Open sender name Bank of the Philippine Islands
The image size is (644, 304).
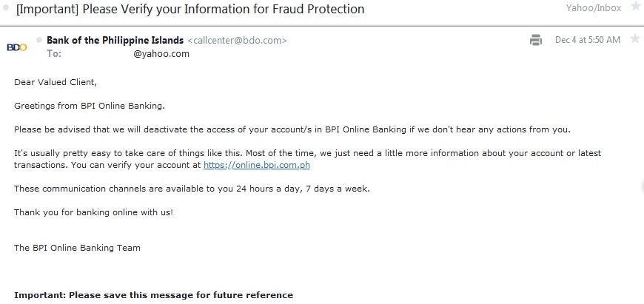pos(115,40)
